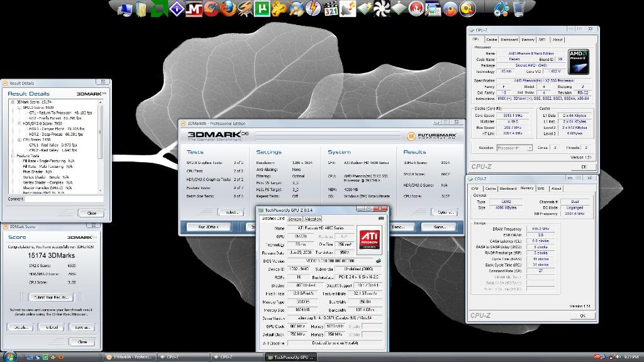Click the ATI Radeon logo in GPU-Z
This screenshot has width=644, height=362.
[x=369, y=239]
